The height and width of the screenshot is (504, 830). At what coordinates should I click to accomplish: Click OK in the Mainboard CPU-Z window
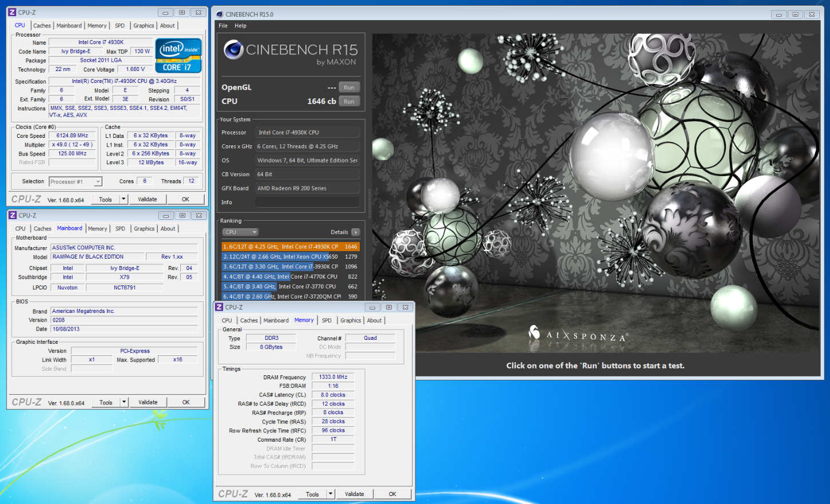tap(186, 402)
